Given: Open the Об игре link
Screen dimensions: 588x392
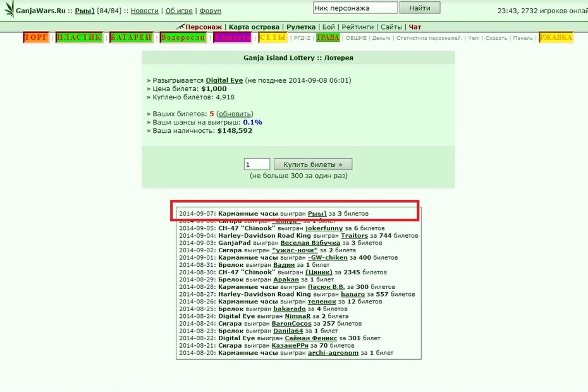Looking at the screenshot, I should point(179,11).
